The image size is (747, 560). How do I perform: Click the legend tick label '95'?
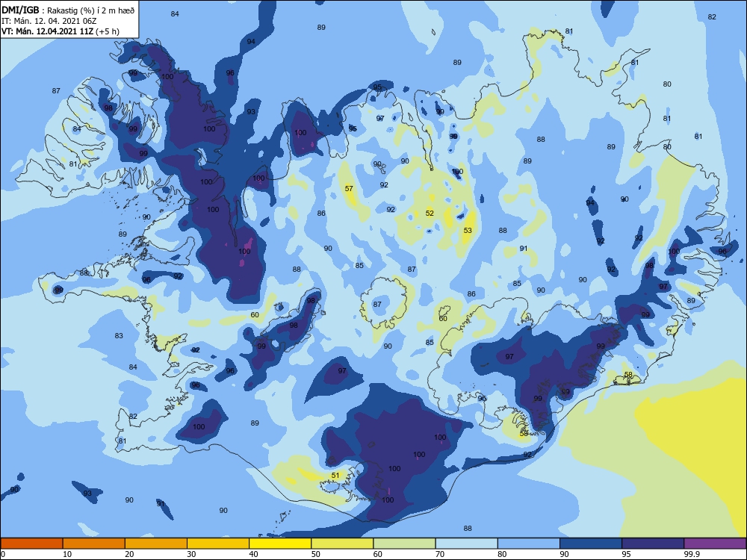pyautogui.click(x=627, y=554)
